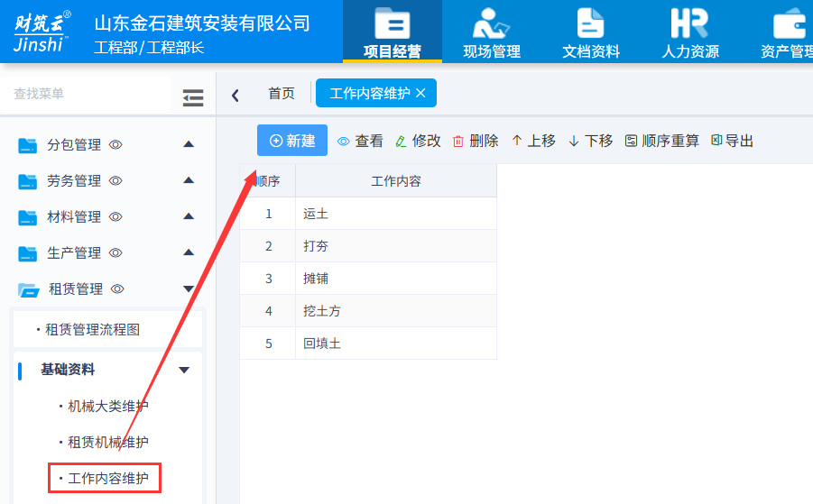Click the 劳务管理 folder icon
Viewport: 813px width, 504px height.
27,182
